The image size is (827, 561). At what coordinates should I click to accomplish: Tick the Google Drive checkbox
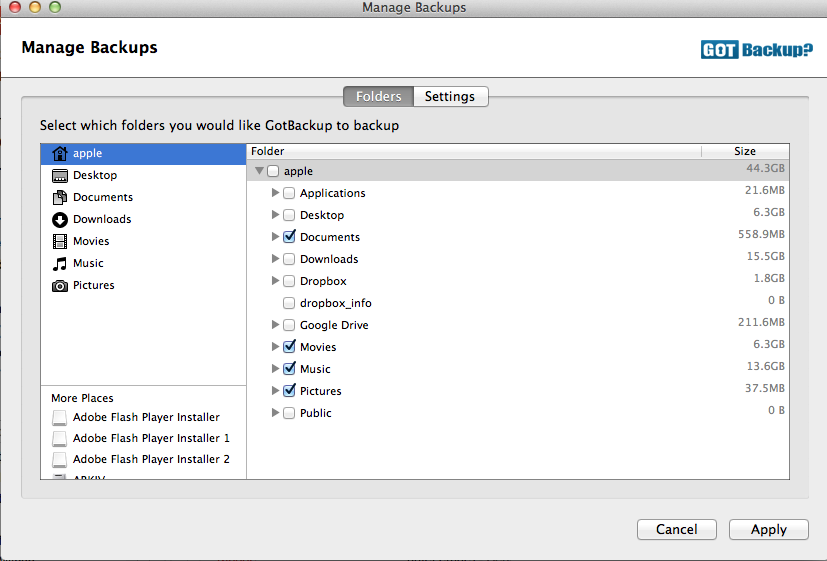point(289,325)
